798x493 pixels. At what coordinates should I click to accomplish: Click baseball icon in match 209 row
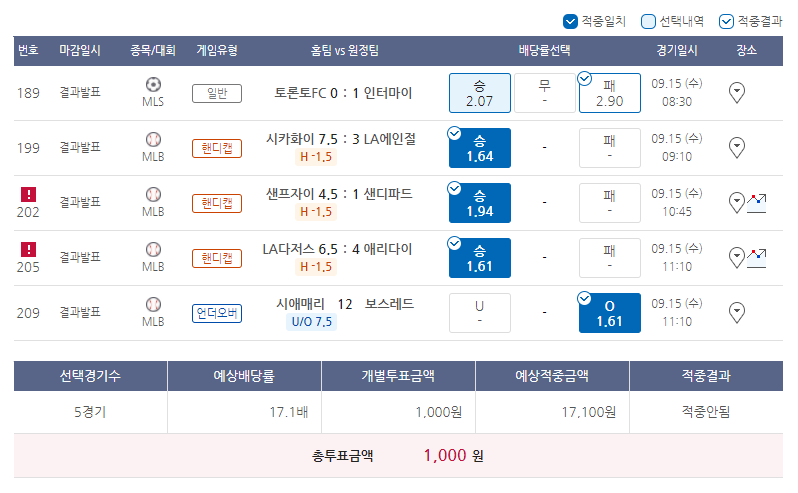pyautogui.click(x=153, y=304)
